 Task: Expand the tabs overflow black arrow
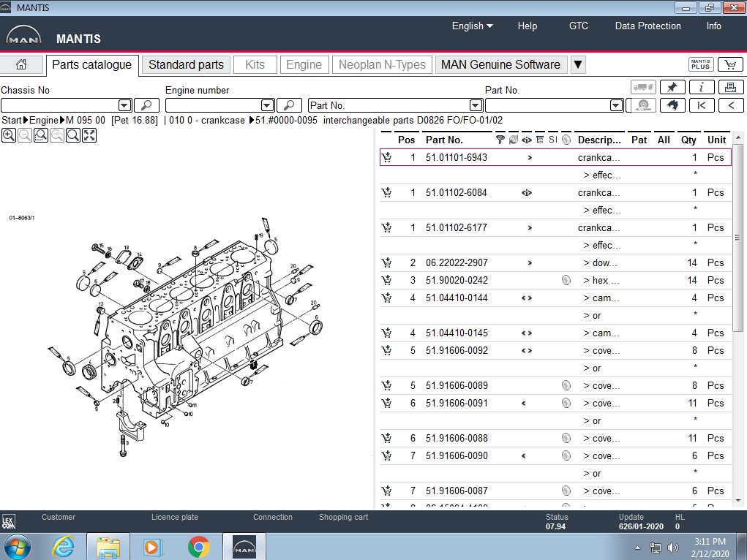tap(578, 64)
